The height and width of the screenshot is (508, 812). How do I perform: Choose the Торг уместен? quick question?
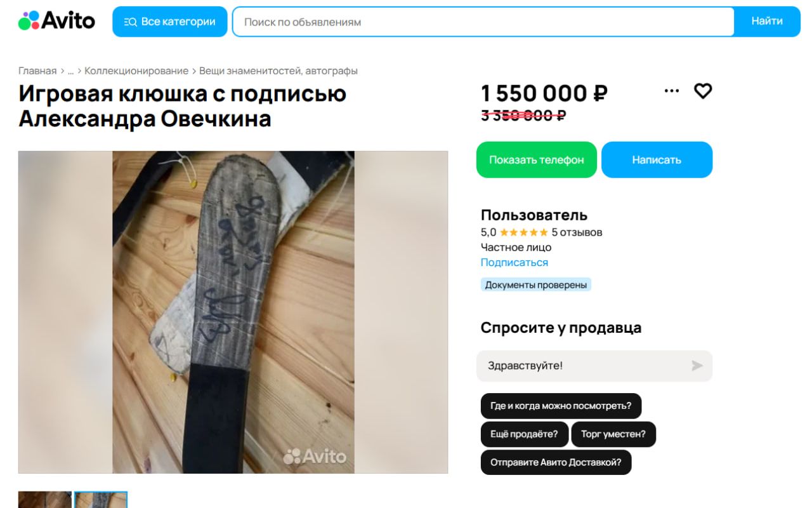(x=613, y=434)
